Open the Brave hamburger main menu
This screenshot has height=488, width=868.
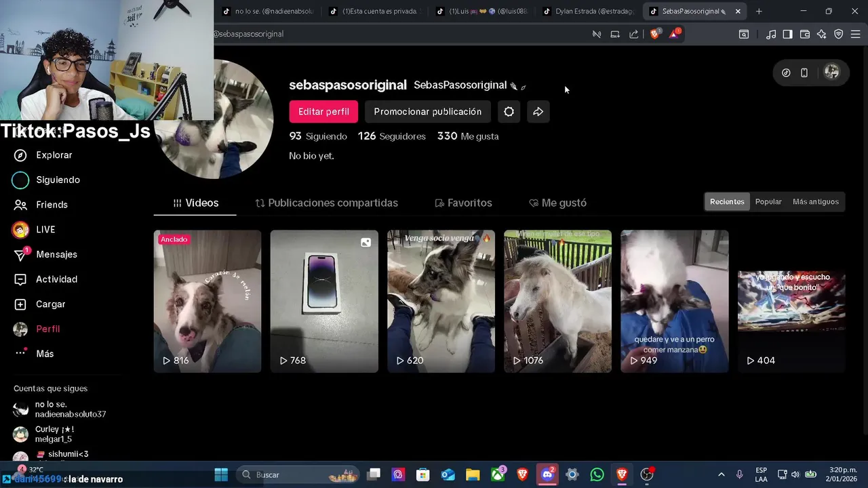click(855, 34)
